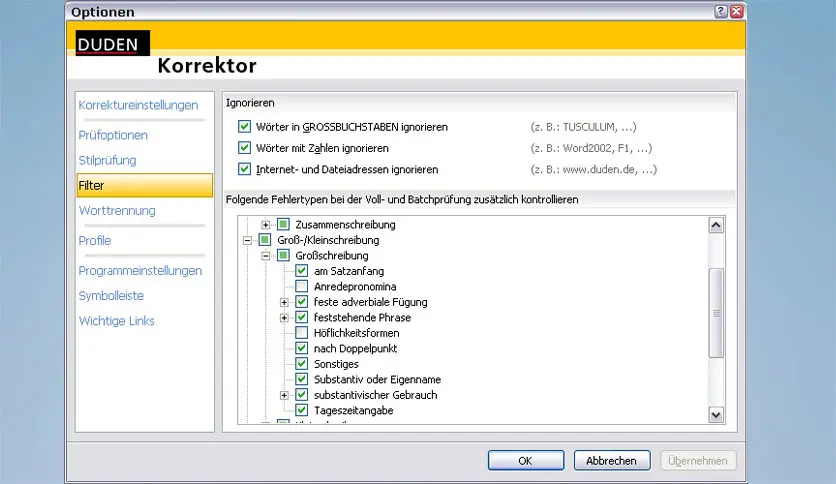Enable Anredepronomina checkbox
The image size is (836, 484).
[x=302, y=286]
